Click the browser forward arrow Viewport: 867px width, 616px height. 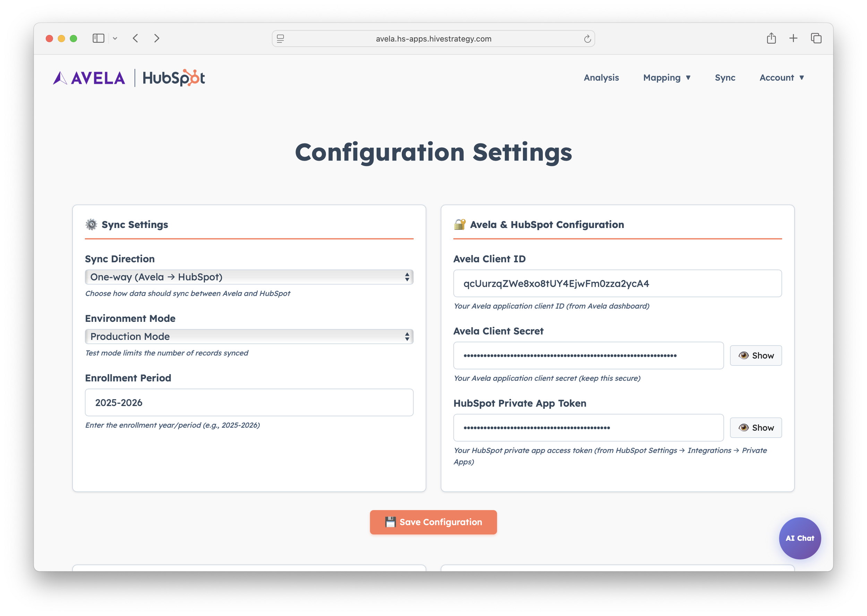tap(156, 38)
